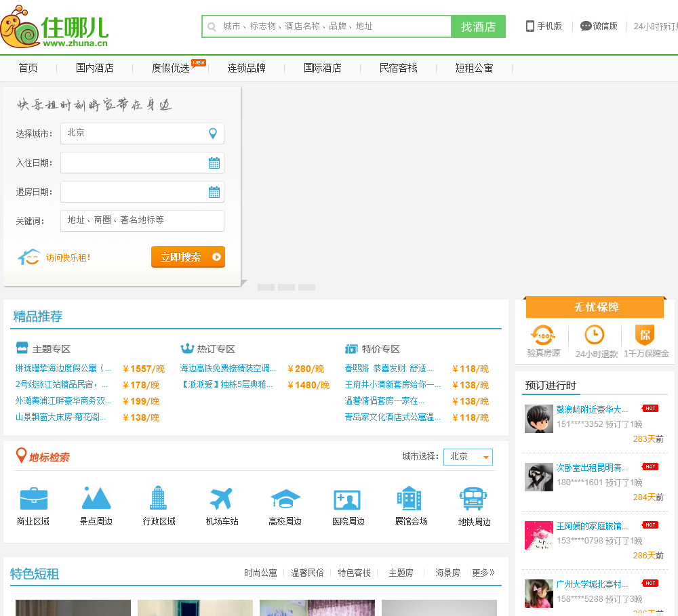Open 海景房 category link
This screenshot has height=616, width=678.
(447, 573)
